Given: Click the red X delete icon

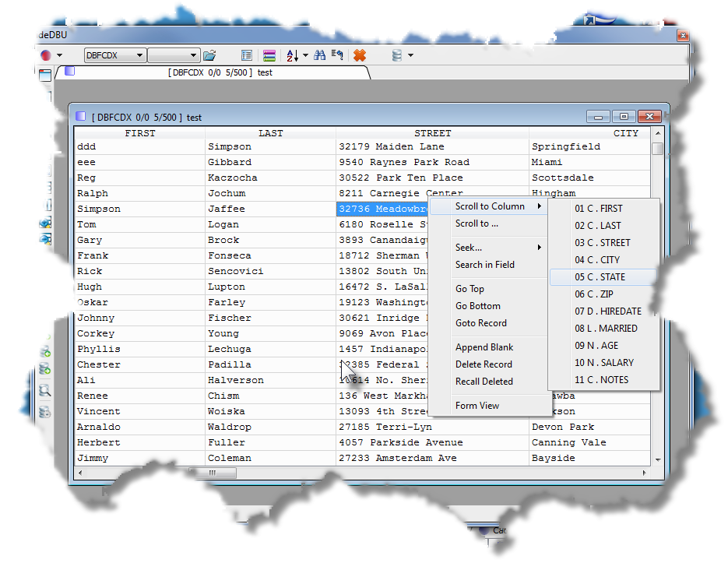Looking at the screenshot, I should pos(359,55).
